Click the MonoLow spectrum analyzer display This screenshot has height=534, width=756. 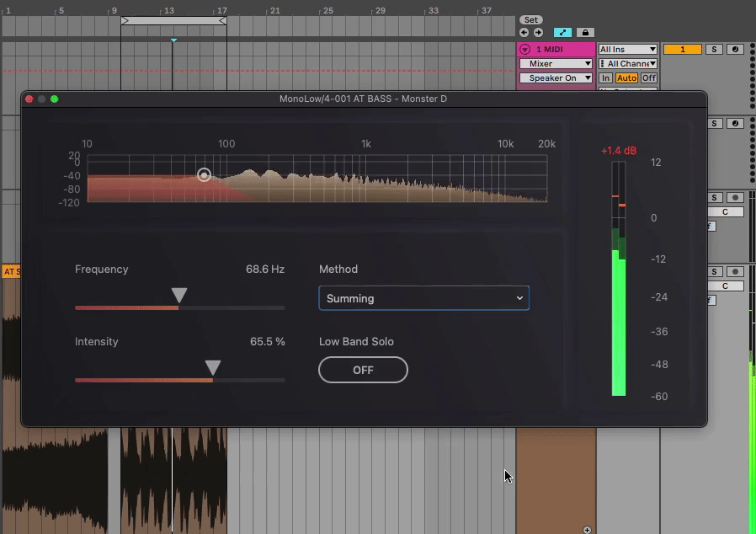tap(317, 179)
